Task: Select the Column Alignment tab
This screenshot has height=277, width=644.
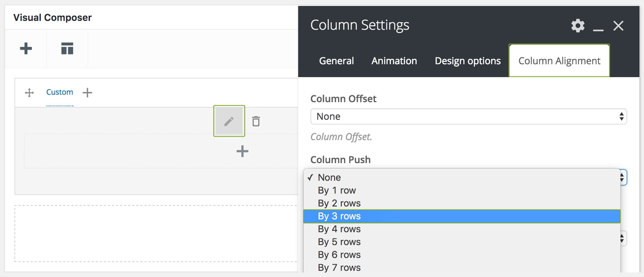Action: (559, 61)
